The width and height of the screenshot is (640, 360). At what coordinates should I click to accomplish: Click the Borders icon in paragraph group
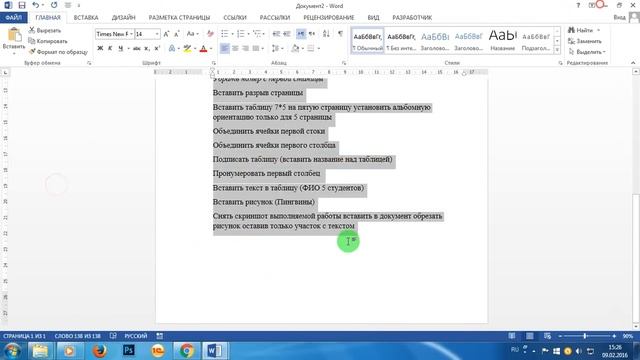311,48
